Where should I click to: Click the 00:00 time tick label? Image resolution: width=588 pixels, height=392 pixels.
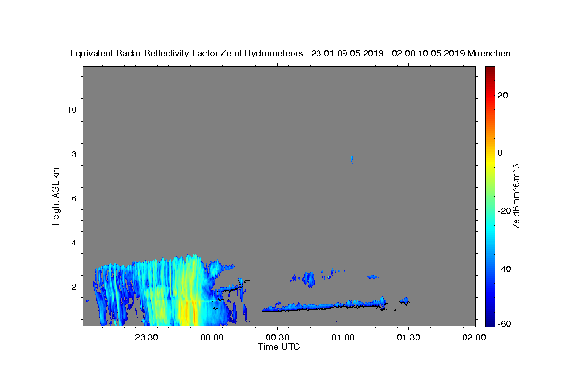tap(212, 337)
